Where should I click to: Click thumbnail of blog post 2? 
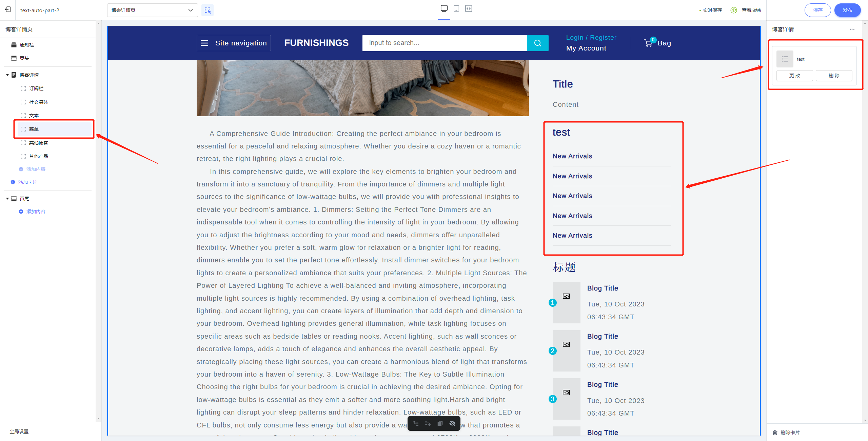pyautogui.click(x=566, y=351)
